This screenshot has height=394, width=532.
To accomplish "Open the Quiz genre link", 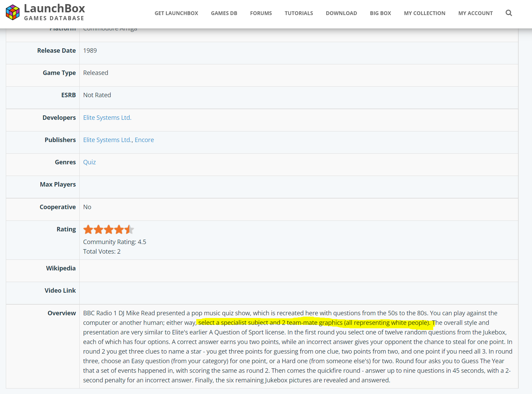I will 90,162.
